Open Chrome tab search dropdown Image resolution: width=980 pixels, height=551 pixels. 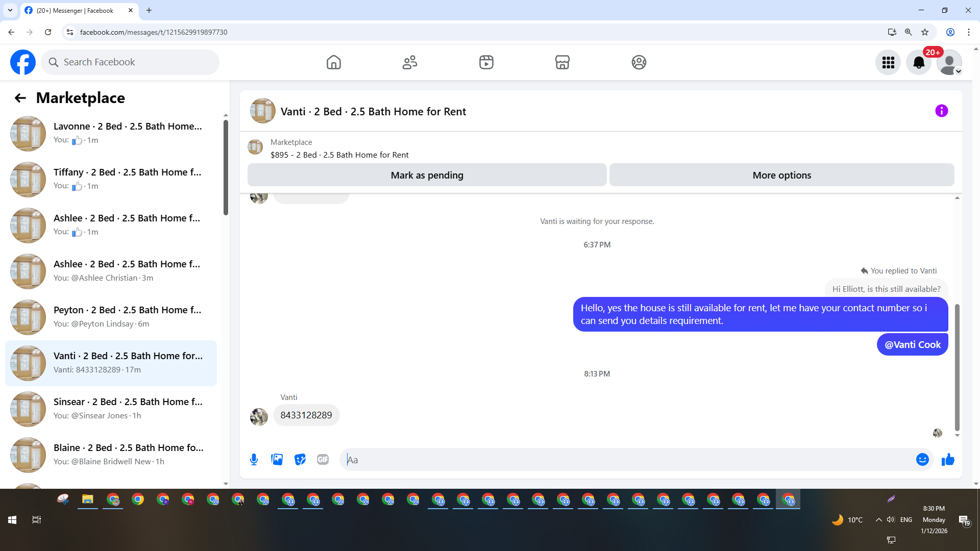point(10,10)
